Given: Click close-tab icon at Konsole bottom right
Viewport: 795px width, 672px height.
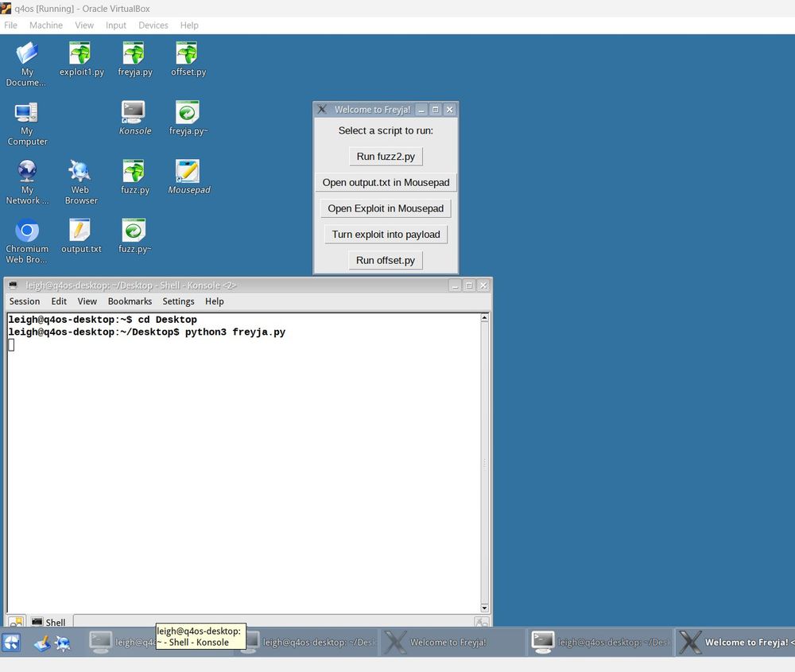Looking at the screenshot, I should pyautogui.click(x=481, y=622).
